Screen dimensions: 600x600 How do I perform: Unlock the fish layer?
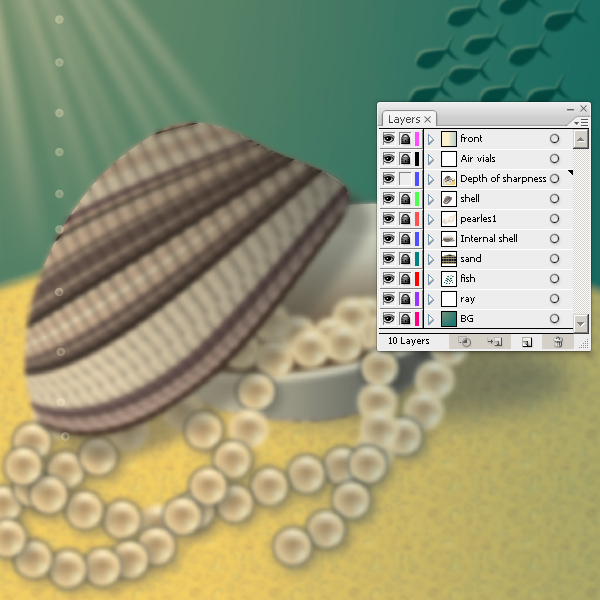pos(405,279)
